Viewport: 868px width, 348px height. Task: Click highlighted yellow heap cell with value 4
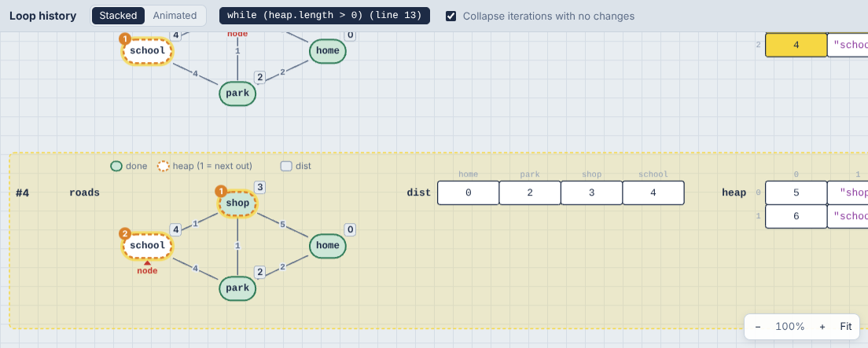[796, 45]
